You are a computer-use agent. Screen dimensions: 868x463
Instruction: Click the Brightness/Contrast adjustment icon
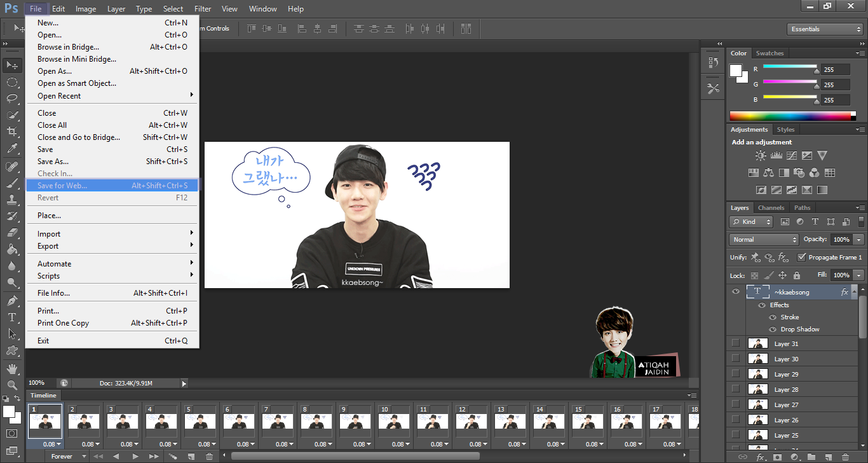[761, 155]
